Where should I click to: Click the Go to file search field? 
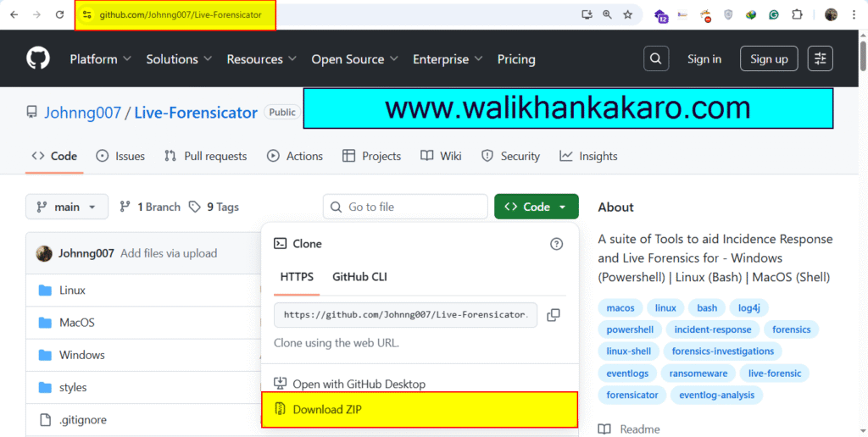pos(405,207)
